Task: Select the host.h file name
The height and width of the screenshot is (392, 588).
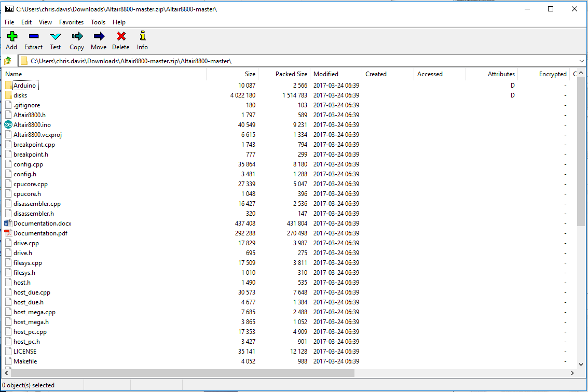Action: click(22, 283)
